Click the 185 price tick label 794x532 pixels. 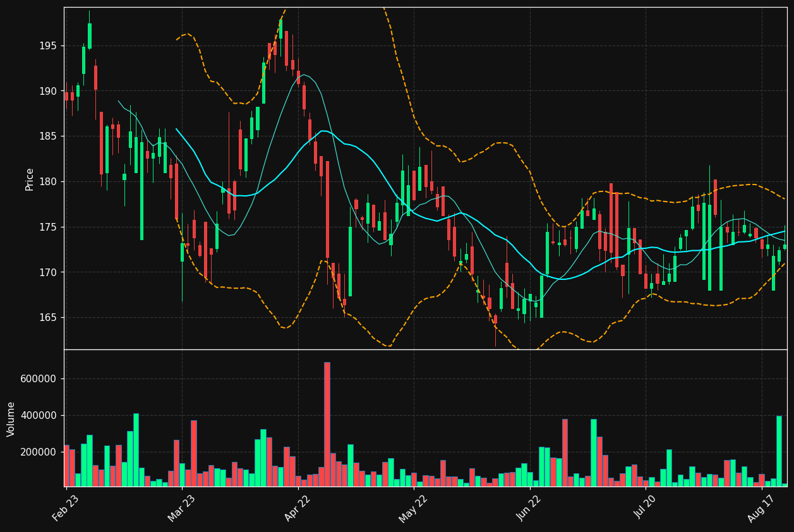49,136
